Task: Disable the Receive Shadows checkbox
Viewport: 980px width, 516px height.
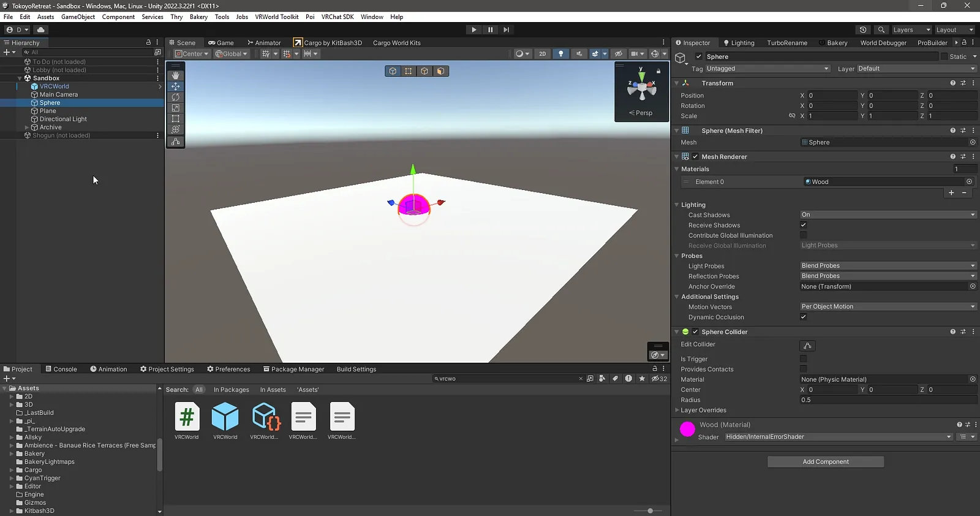Action: click(803, 225)
